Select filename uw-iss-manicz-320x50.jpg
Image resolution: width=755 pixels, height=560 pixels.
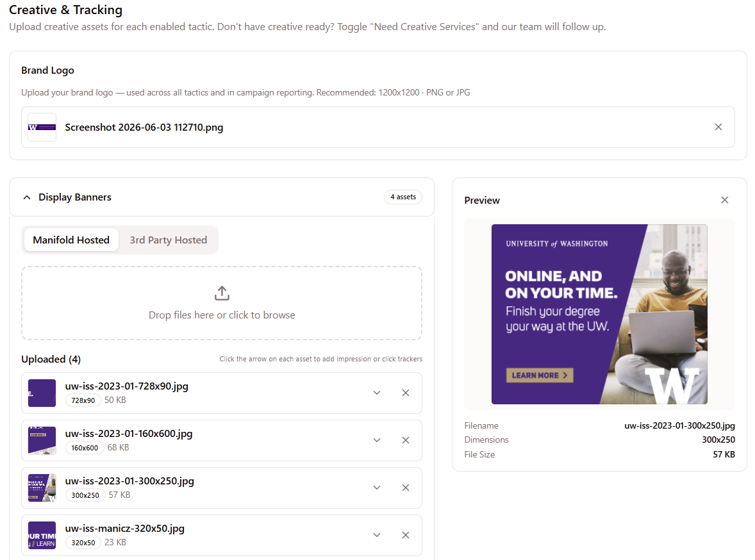coord(125,528)
